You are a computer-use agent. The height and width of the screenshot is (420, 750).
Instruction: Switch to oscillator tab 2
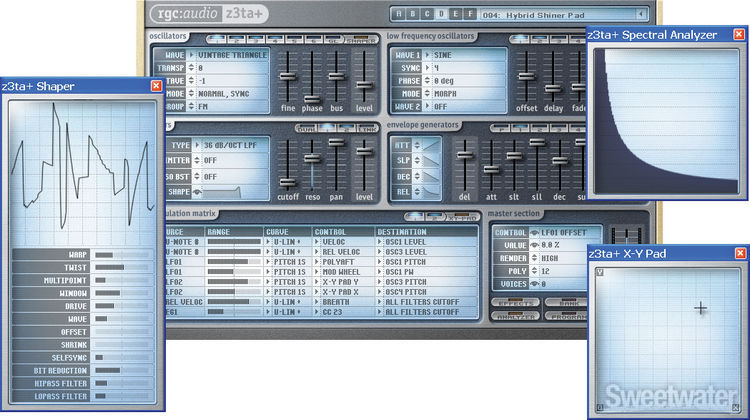point(236,39)
